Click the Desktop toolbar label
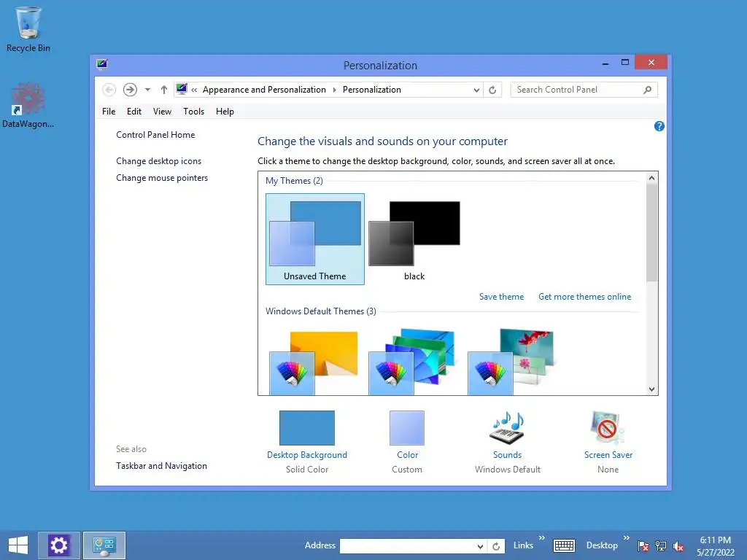 [x=602, y=545]
